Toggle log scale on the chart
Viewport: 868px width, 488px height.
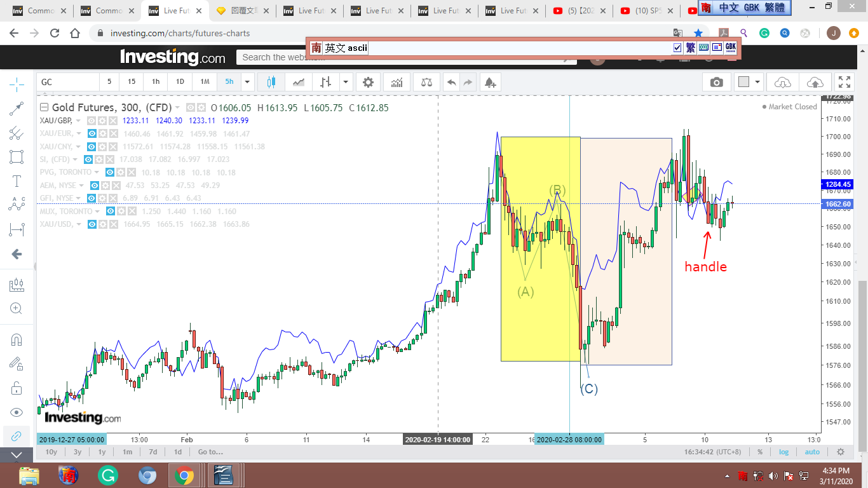[x=784, y=452]
